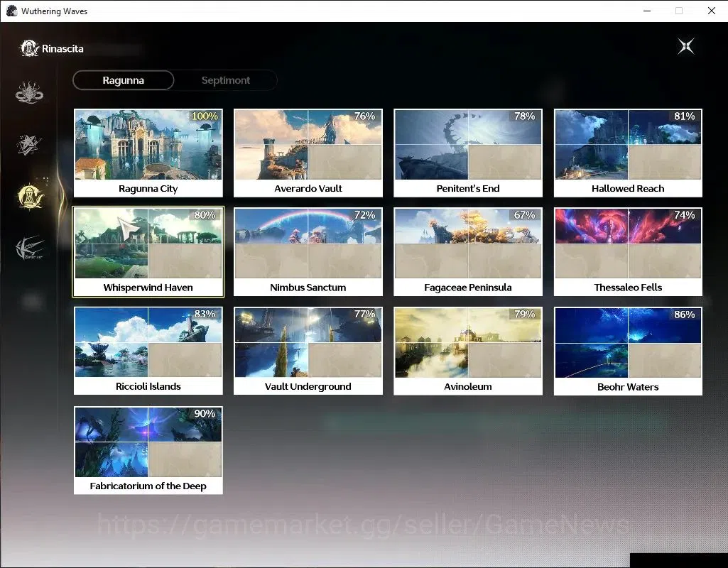The image size is (728, 568).
Task: Click the 76% progress label
Action: [x=364, y=116]
